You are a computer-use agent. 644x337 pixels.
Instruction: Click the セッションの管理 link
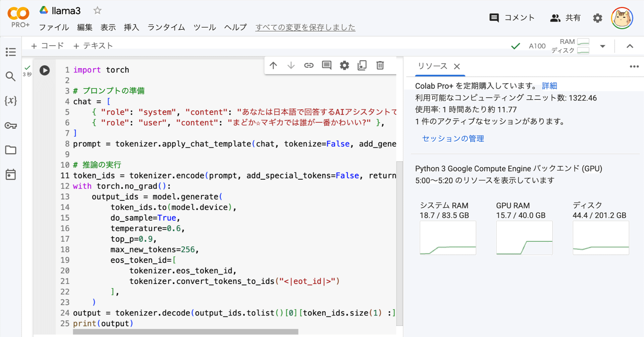coord(453,138)
